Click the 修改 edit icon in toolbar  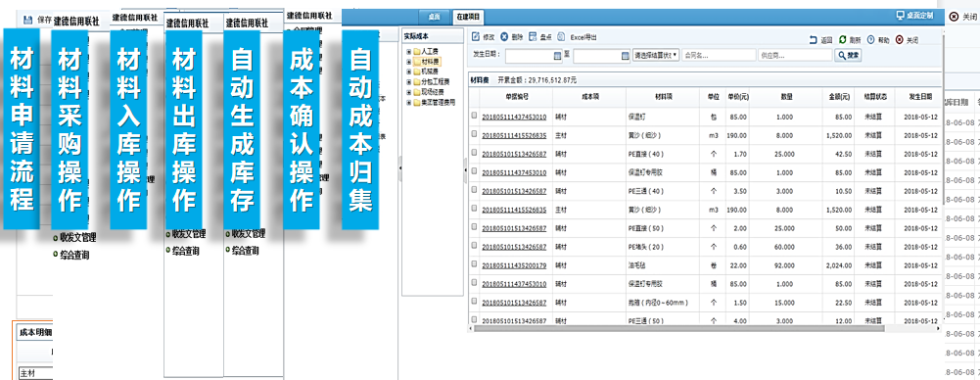pyautogui.click(x=476, y=37)
